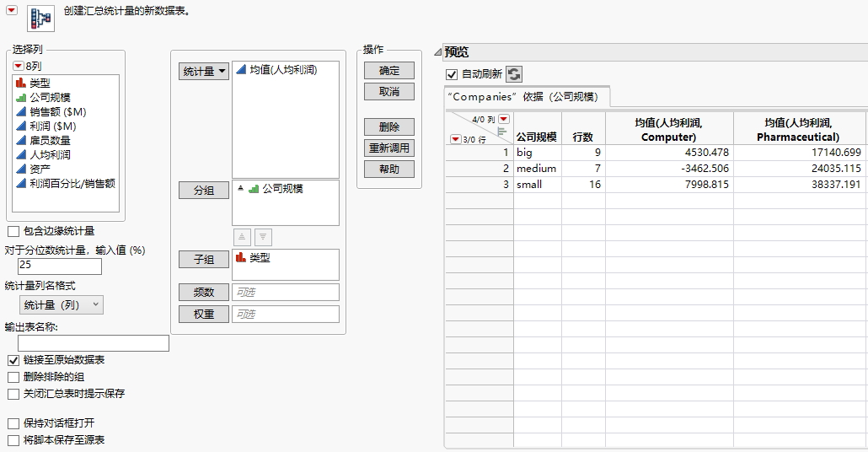Enable 关闭汇总表时提示保存 checkbox
The height and width of the screenshot is (452, 868).
point(13,395)
